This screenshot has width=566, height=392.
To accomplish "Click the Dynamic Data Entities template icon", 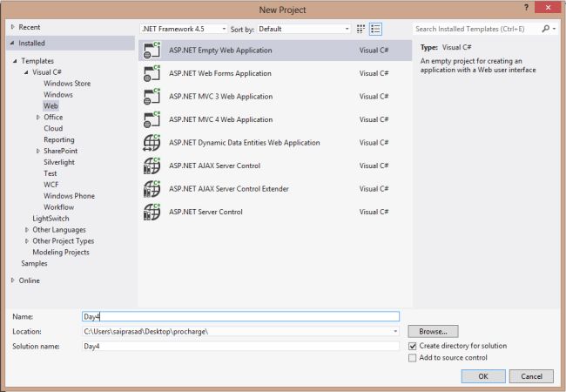I will pos(152,143).
